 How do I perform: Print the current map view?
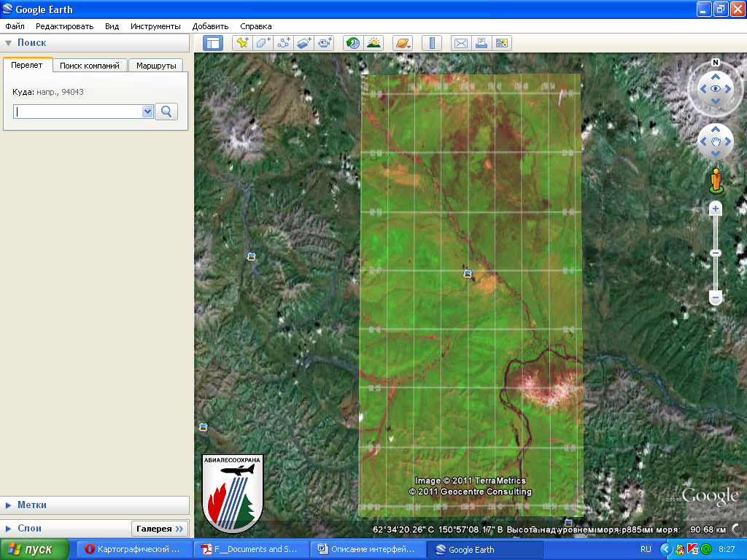tap(481, 42)
